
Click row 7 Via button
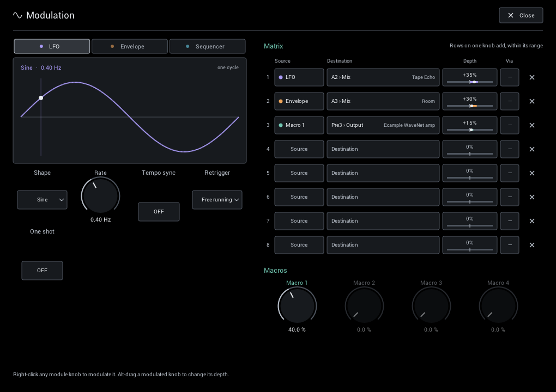click(510, 221)
